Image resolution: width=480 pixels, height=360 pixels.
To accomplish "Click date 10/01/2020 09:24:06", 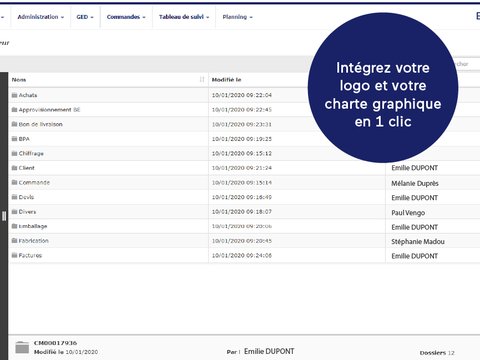I will coord(242,255).
